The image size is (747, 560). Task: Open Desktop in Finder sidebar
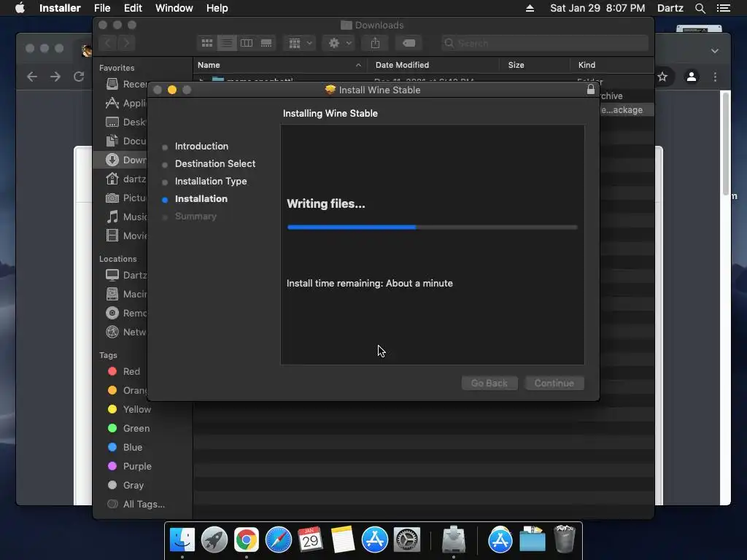(x=125, y=122)
